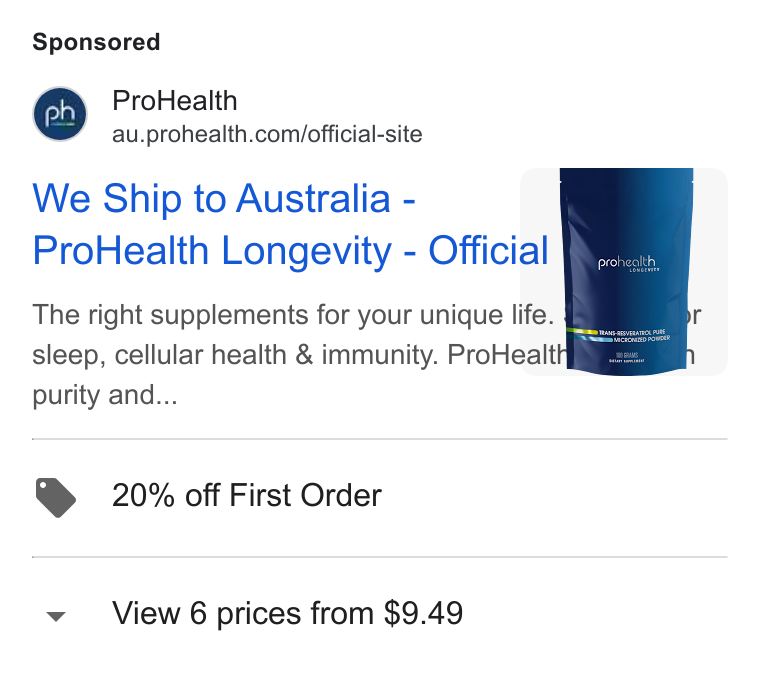Open the 'We Ship to Australia' headline link
The width and height of the screenshot is (760, 674).
224,198
